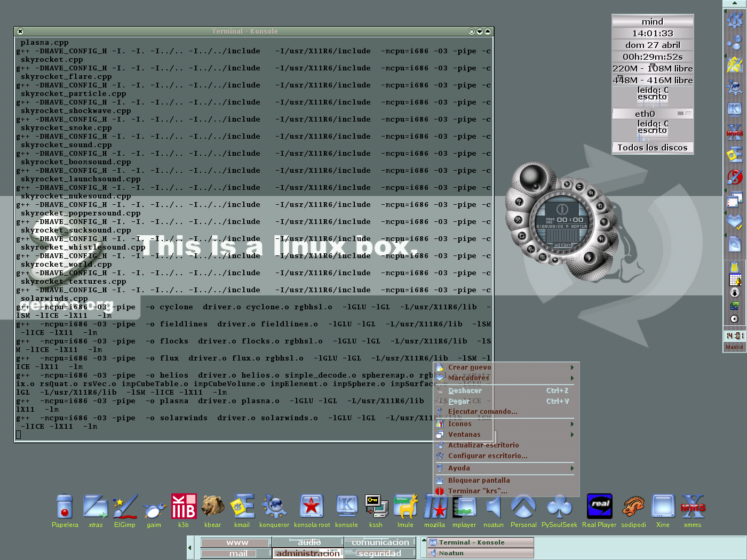Screen dimensions: 747x560
Task: Click the side panel hide arrow at top
Action: click(x=735, y=4)
